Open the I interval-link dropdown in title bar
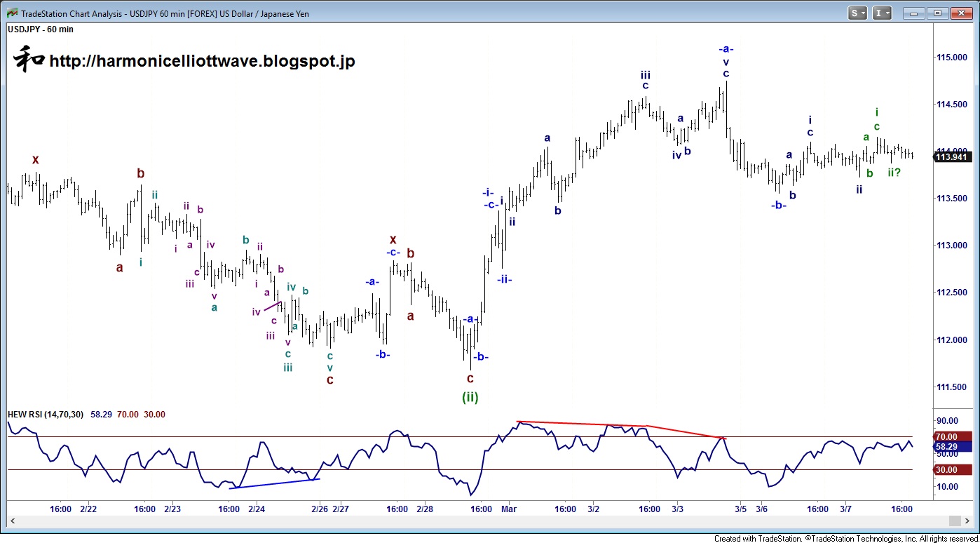980x543 pixels. pos(882,13)
